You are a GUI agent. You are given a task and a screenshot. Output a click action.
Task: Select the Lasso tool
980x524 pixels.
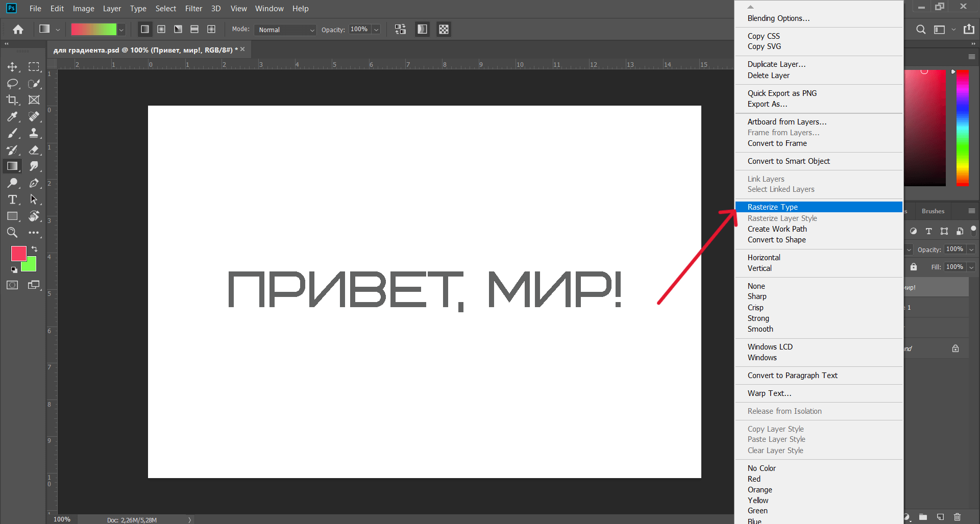tap(12, 83)
